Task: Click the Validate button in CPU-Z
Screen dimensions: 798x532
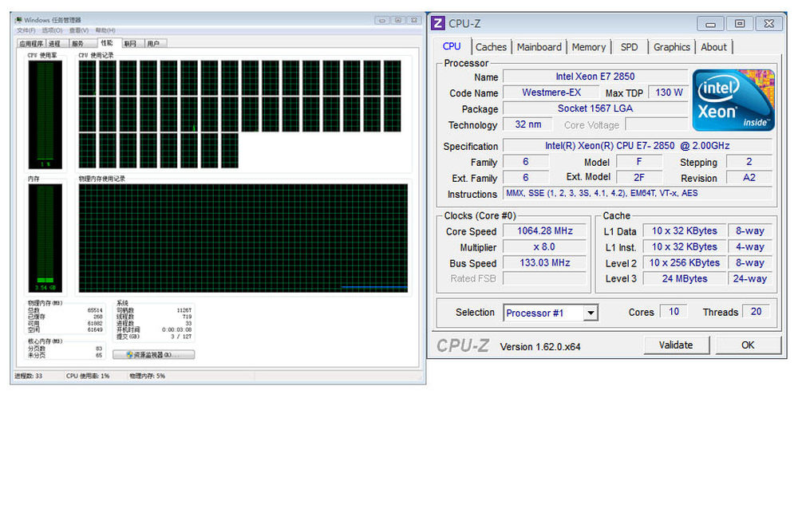Action: point(676,345)
